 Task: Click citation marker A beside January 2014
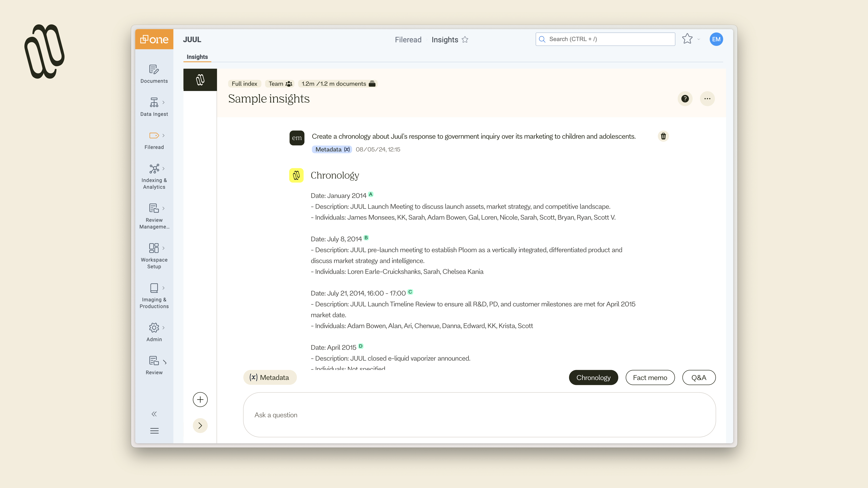coord(371,194)
